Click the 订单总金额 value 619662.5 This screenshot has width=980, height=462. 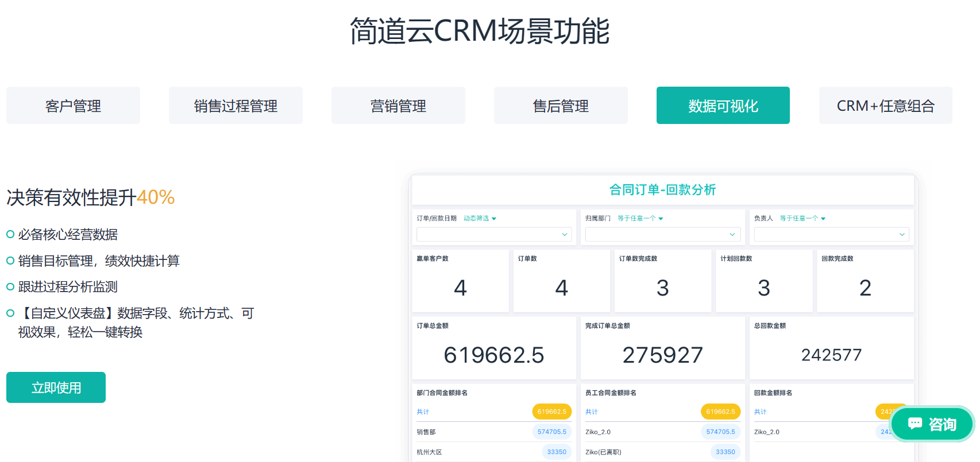tap(494, 355)
